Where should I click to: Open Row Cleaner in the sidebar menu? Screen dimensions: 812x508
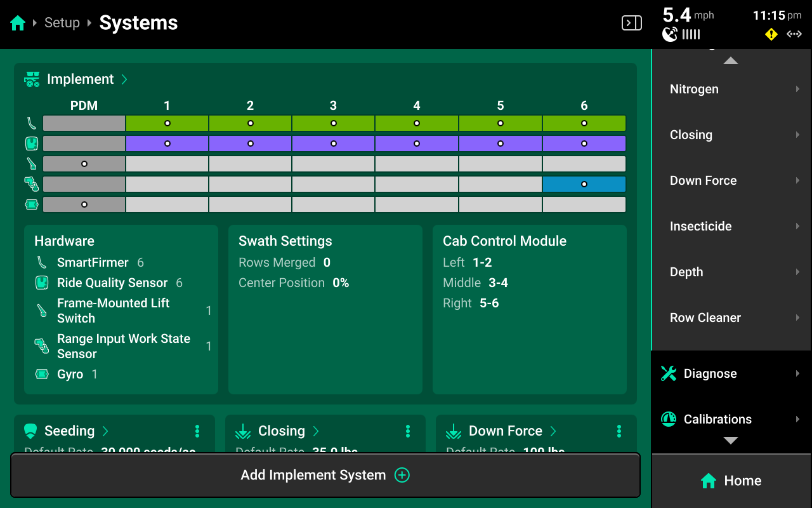[731, 317]
